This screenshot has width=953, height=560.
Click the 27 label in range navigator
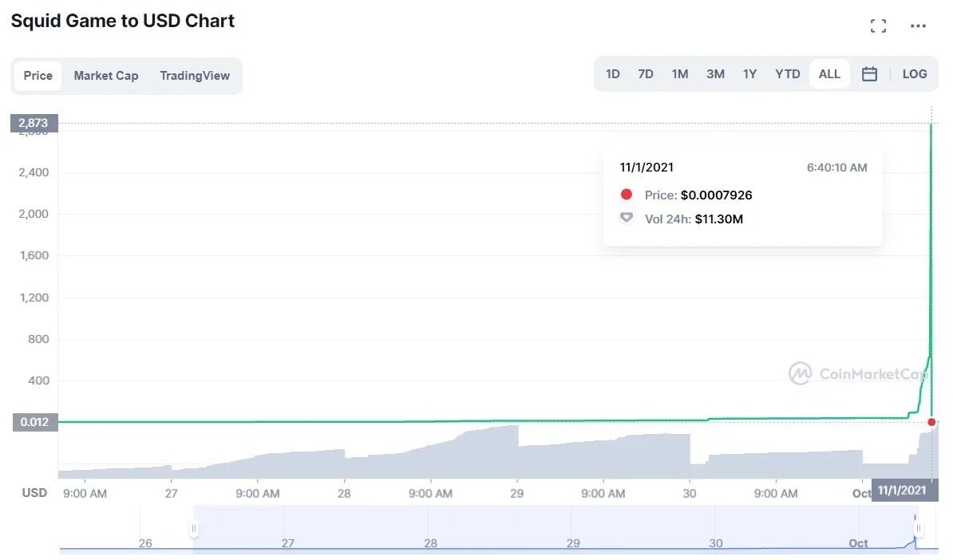(x=287, y=543)
